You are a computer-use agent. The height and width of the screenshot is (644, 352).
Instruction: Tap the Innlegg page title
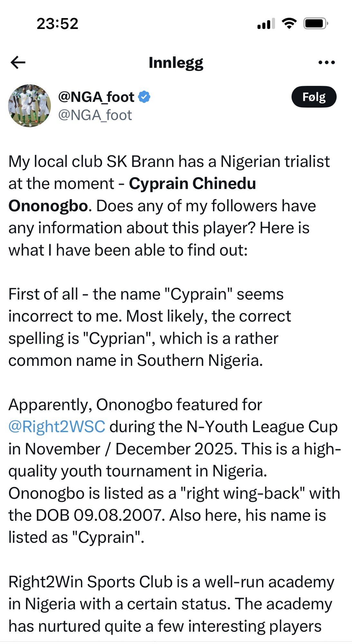[x=176, y=62]
